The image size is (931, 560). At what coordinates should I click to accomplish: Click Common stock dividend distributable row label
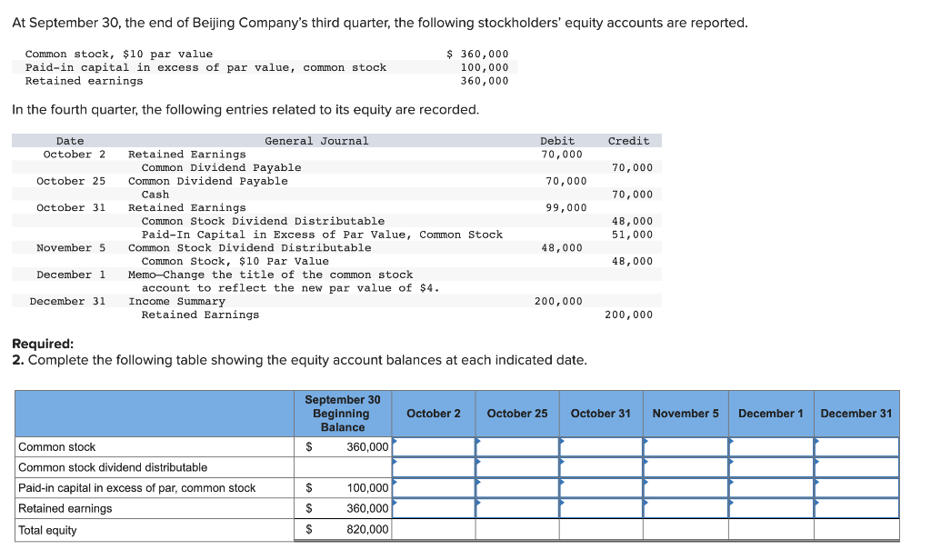[x=113, y=467]
